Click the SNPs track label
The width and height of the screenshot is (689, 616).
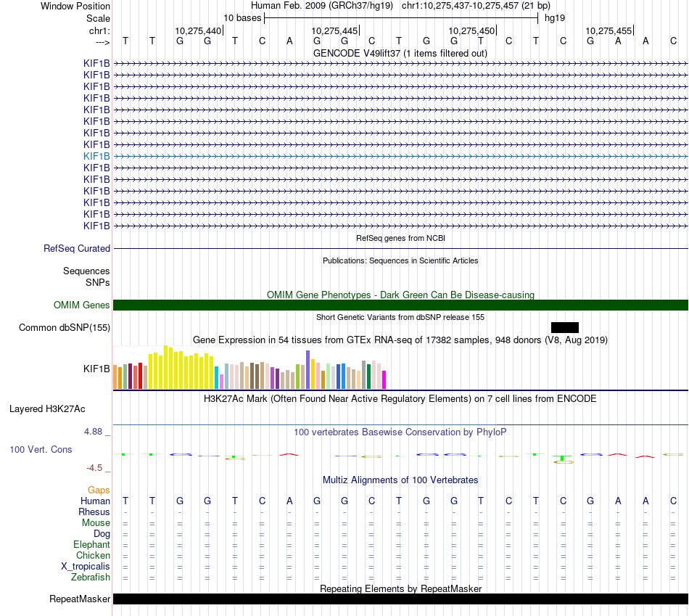coord(98,283)
